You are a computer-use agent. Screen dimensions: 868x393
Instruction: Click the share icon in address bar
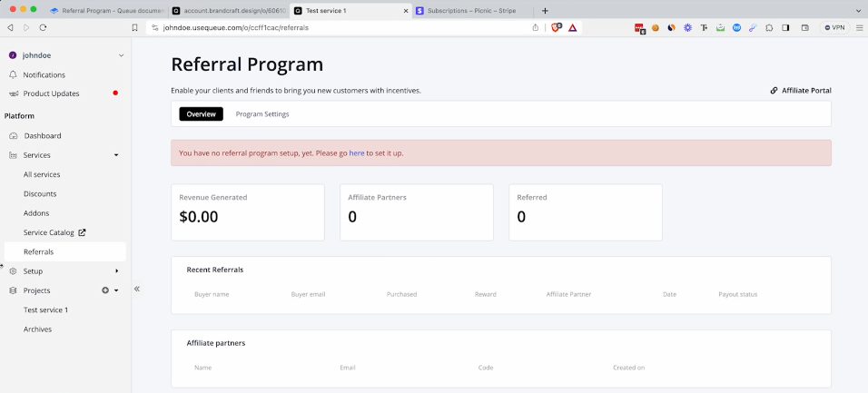536,27
